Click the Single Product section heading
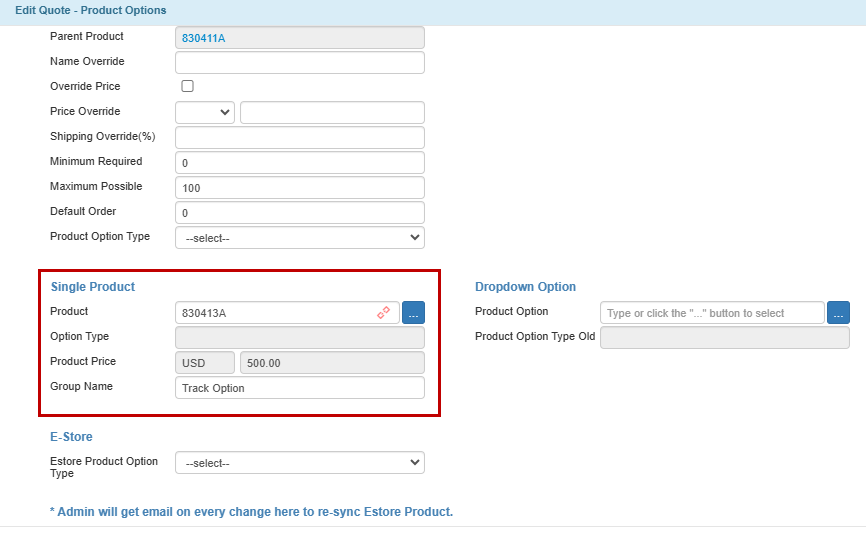Screen dimensions: 866x535 pos(93,287)
